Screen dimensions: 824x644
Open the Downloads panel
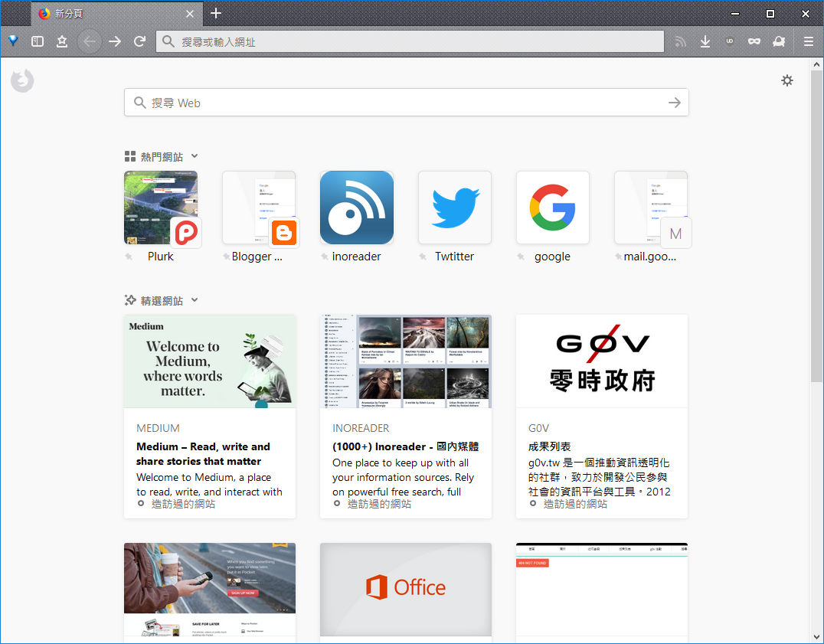[x=705, y=41]
